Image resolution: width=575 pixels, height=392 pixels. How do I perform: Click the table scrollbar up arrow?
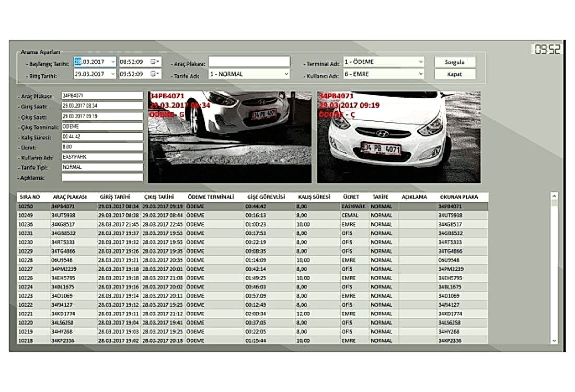click(x=554, y=196)
